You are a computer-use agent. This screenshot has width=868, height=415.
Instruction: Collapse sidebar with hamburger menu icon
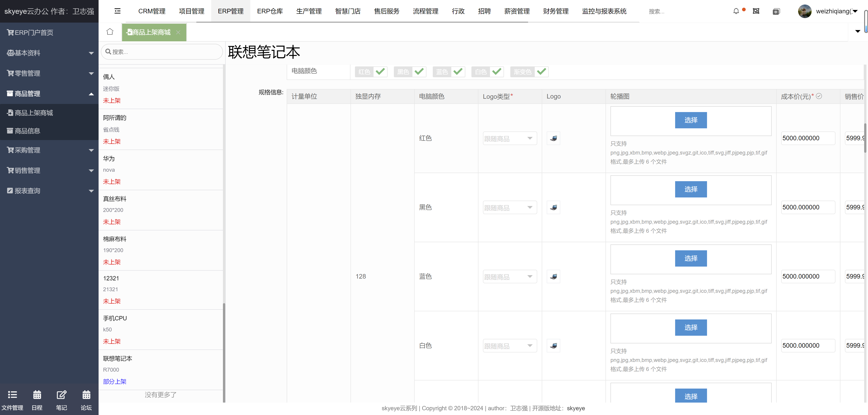click(x=117, y=11)
